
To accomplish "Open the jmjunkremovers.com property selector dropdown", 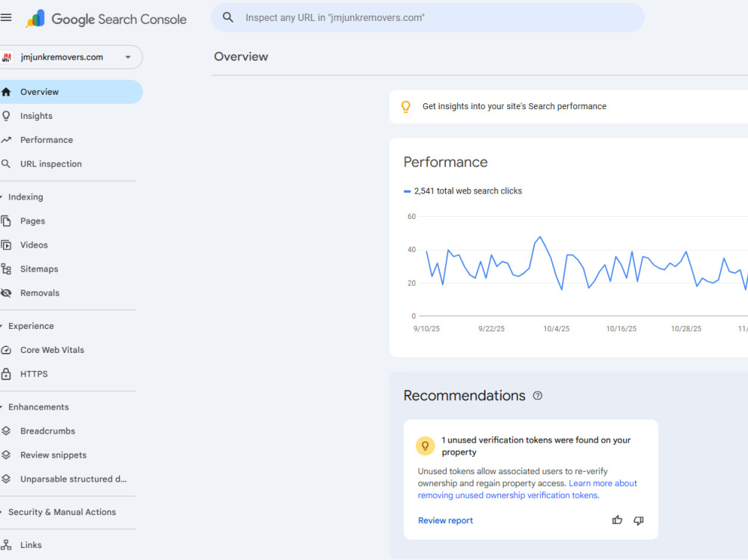I will [71, 58].
